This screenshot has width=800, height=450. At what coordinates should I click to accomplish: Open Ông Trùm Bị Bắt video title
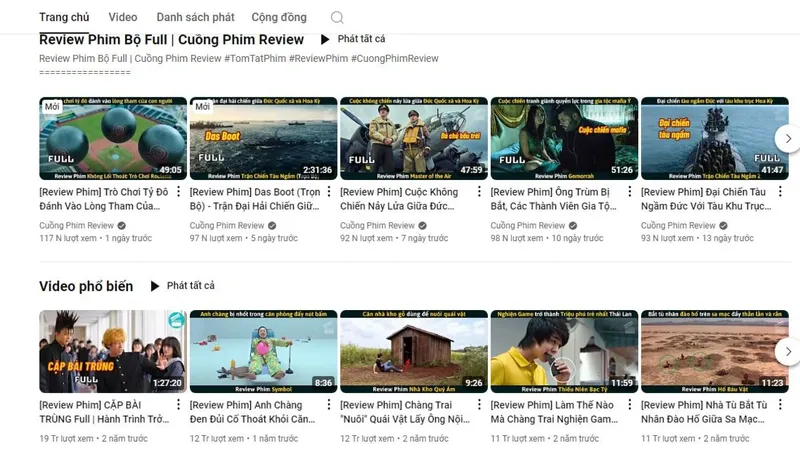pyautogui.click(x=554, y=199)
